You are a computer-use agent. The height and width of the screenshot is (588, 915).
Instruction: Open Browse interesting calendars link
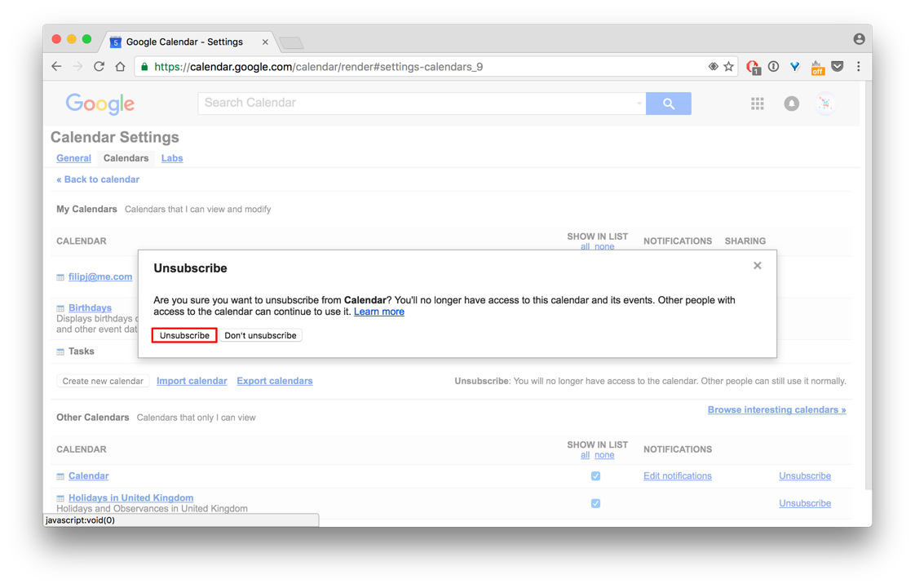coord(776,409)
